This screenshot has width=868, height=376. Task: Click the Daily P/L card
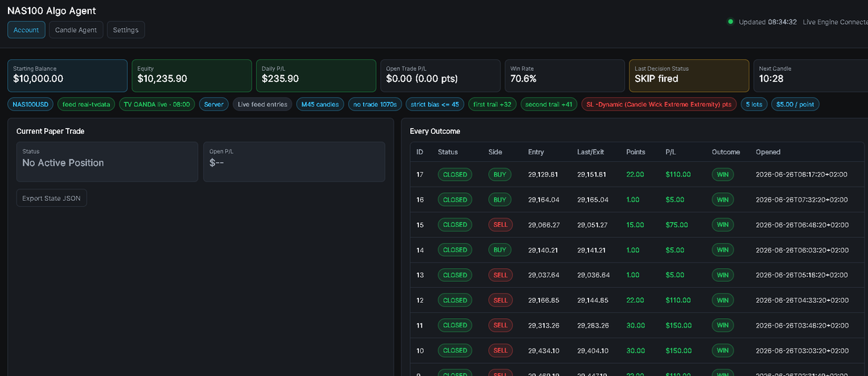tap(316, 75)
